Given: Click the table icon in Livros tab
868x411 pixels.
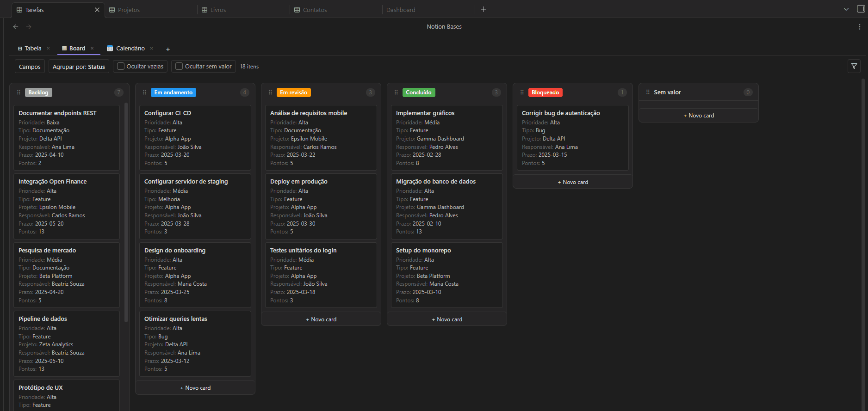Looking at the screenshot, I should click(x=205, y=10).
